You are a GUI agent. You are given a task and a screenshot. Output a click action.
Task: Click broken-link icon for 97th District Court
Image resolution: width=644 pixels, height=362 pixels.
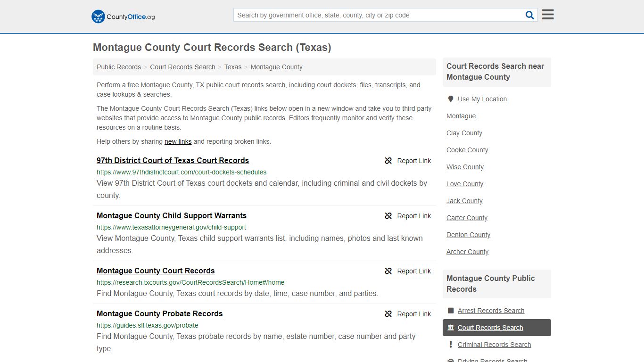click(388, 161)
